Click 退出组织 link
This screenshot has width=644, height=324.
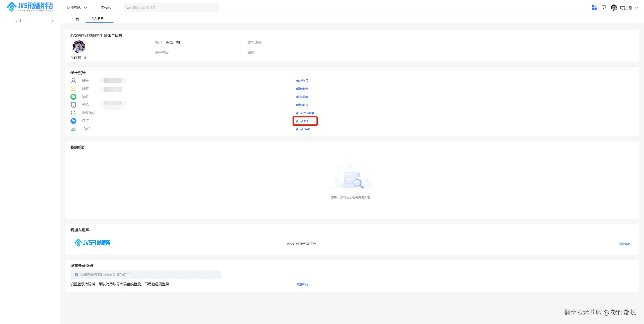[x=625, y=244]
